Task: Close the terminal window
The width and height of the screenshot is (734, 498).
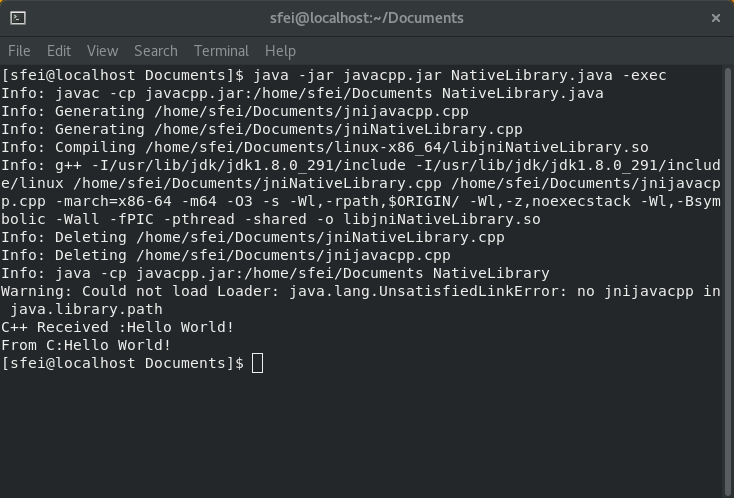Action: point(716,18)
